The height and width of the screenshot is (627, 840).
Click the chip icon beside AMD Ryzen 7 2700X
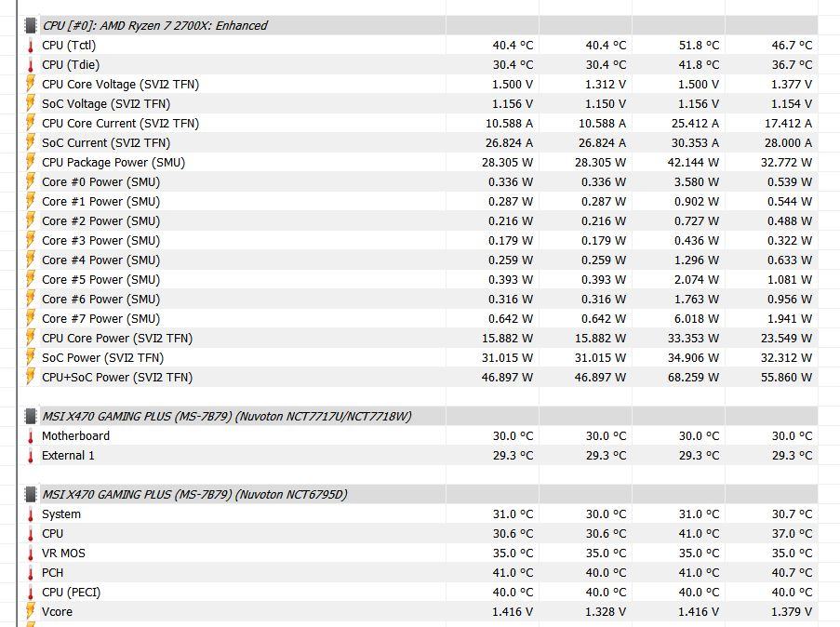tap(30, 25)
